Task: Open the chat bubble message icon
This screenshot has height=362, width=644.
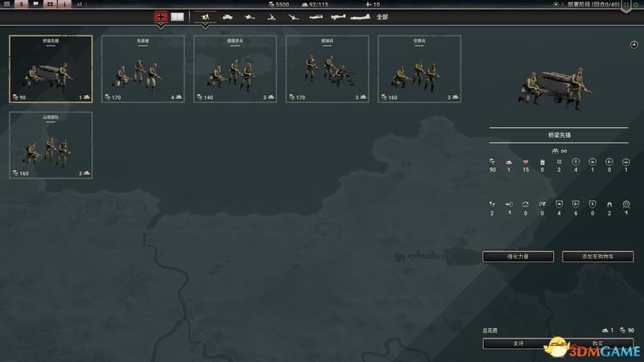Action: pyautogui.click(x=35, y=4)
